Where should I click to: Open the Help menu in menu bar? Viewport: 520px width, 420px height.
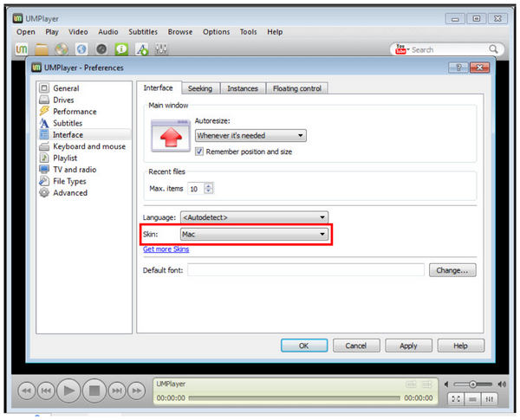tap(275, 32)
